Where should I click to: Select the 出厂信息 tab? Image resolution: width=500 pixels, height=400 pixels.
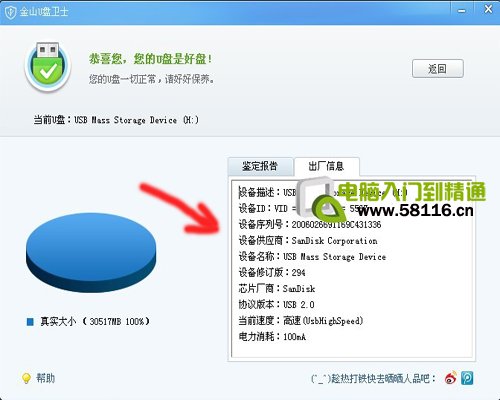(x=326, y=166)
